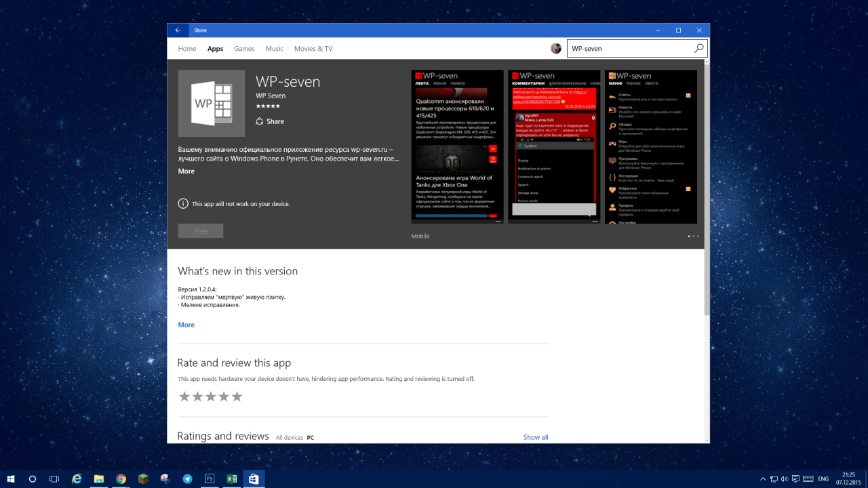The width and height of the screenshot is (868, 488).
Task: Open second screenshot showing comments
Action: pyautogui.click(x=554, y=147)
